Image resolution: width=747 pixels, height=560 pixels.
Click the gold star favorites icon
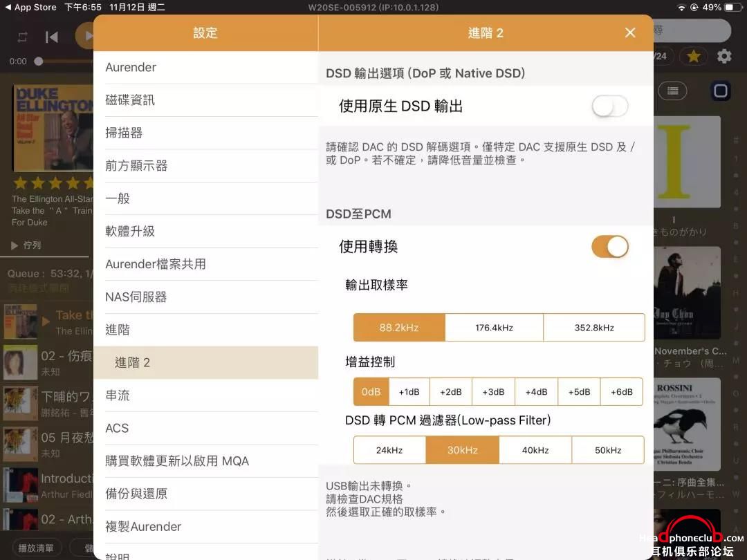coord(693,56)
